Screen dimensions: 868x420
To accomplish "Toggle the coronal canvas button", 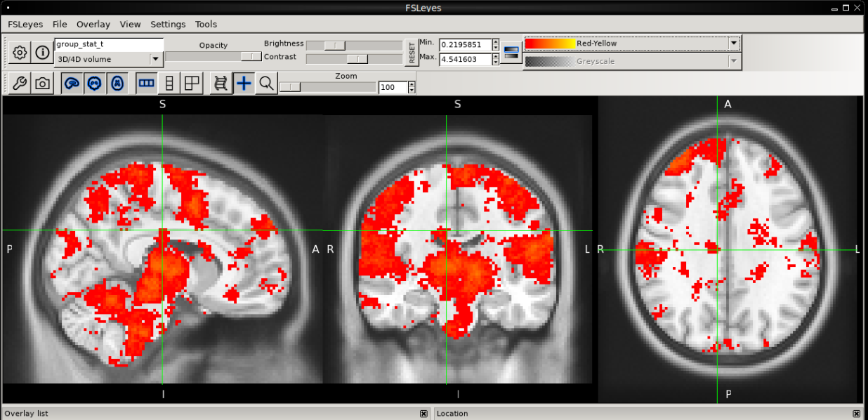I will point(94,84).
